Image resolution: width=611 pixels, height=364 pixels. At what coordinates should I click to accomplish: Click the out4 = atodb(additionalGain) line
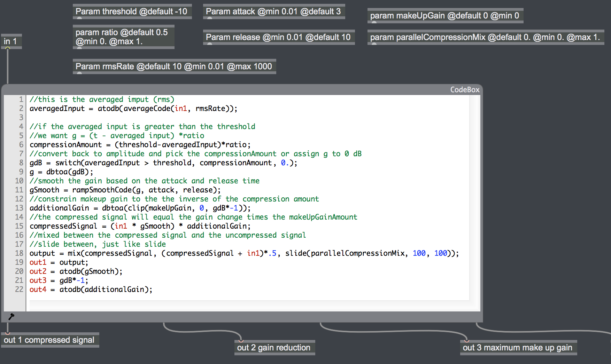click(91, 290)
